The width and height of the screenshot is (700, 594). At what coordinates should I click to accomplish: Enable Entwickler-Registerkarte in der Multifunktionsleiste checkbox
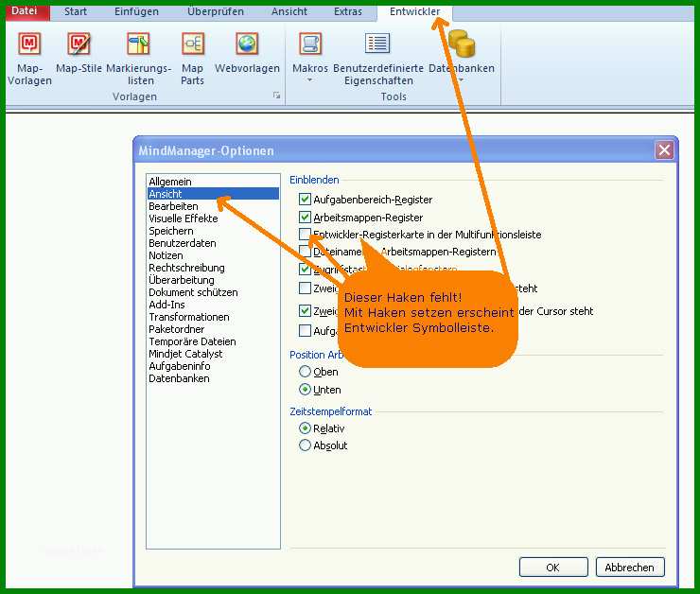pyautogui.click(x=305, y=234)
